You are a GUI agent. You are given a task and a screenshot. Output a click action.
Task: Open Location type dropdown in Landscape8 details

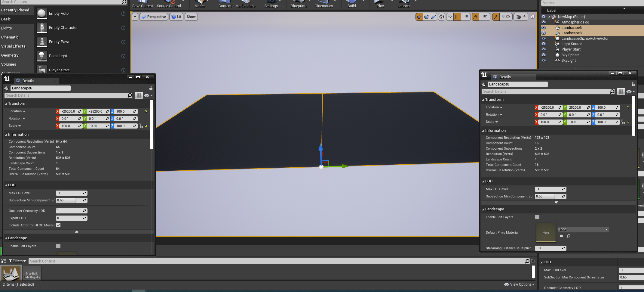point(494,107)
